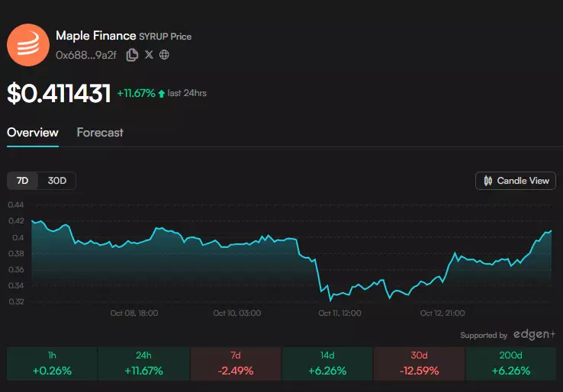Switch chart range to 30D
563x392 pixels.
point(57,181)
